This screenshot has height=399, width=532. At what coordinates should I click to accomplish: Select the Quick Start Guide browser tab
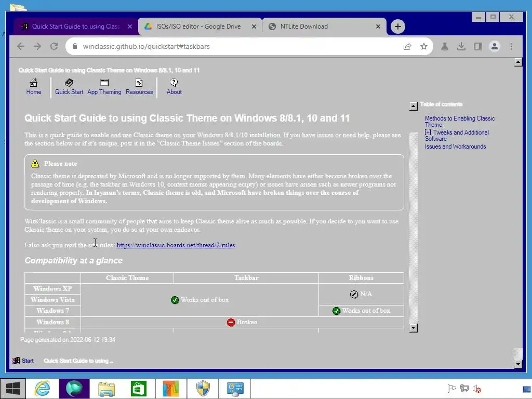point(75,26)
